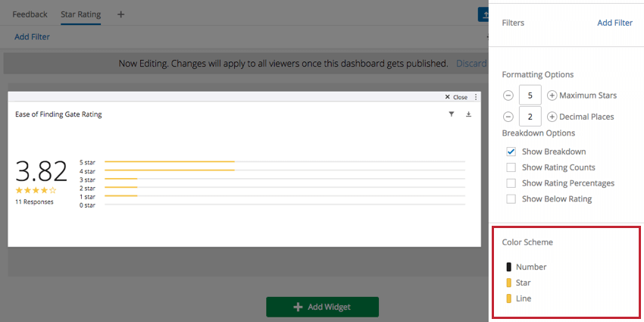Click the 3 star breakdown label
Screen dimensions: 644x322
[87, 180]
